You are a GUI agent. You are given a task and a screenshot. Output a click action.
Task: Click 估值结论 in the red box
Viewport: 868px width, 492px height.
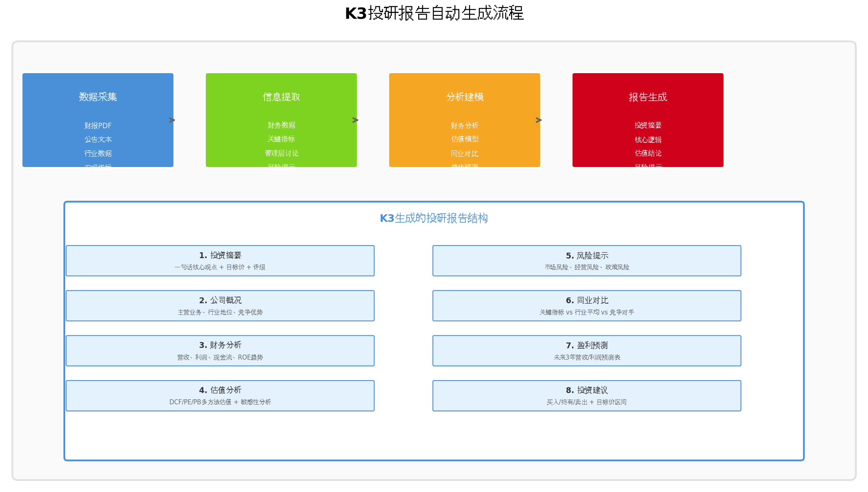(x=648, y=153)
